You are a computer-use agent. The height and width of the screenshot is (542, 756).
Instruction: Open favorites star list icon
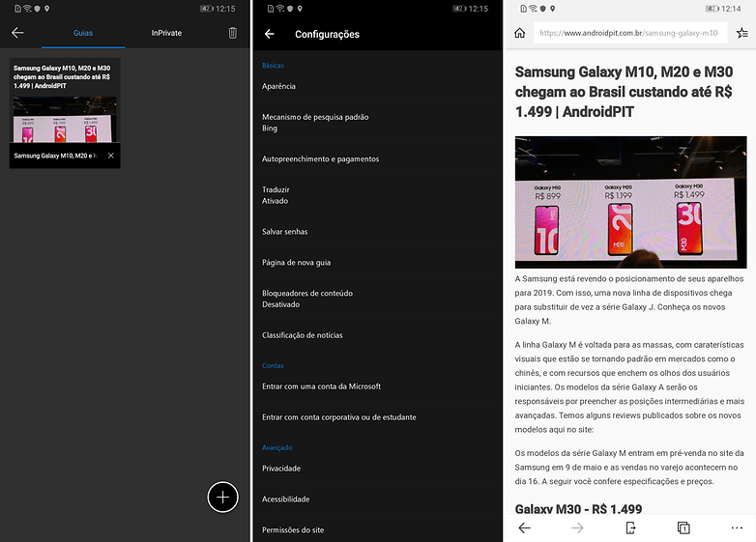742,33
